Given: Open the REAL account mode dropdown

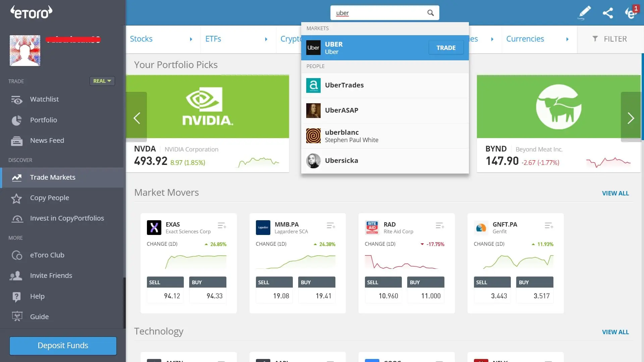Looking at the screenshot, I should [x=102, y=81].
